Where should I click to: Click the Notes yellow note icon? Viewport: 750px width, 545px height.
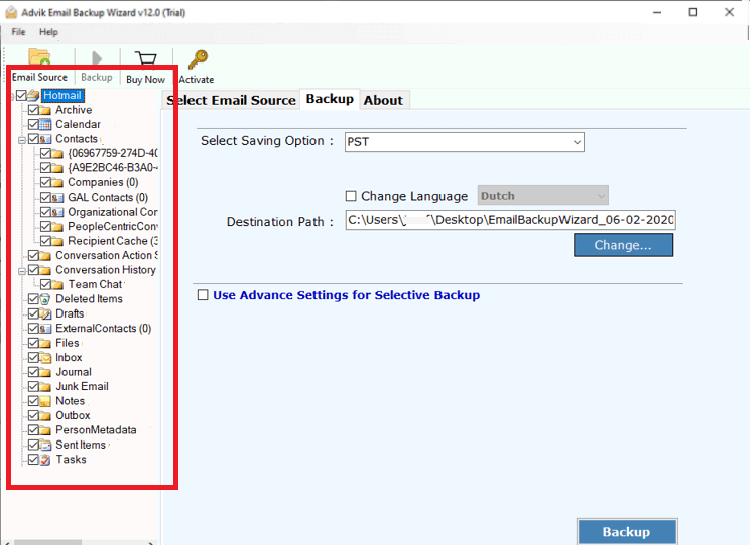(45, 401)
